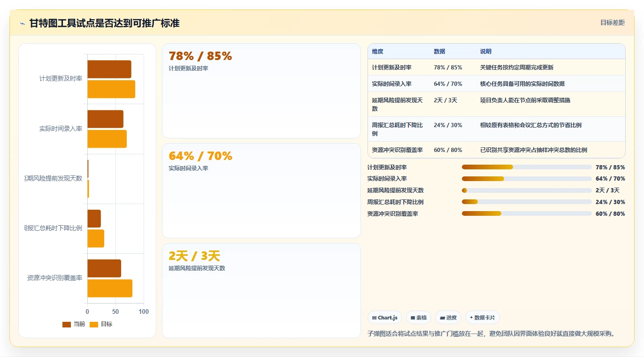The height and width of the screenshot is (357, 644).
Task: Click the 当前 bar for 计划更新及时率
Action: point(109,69)
